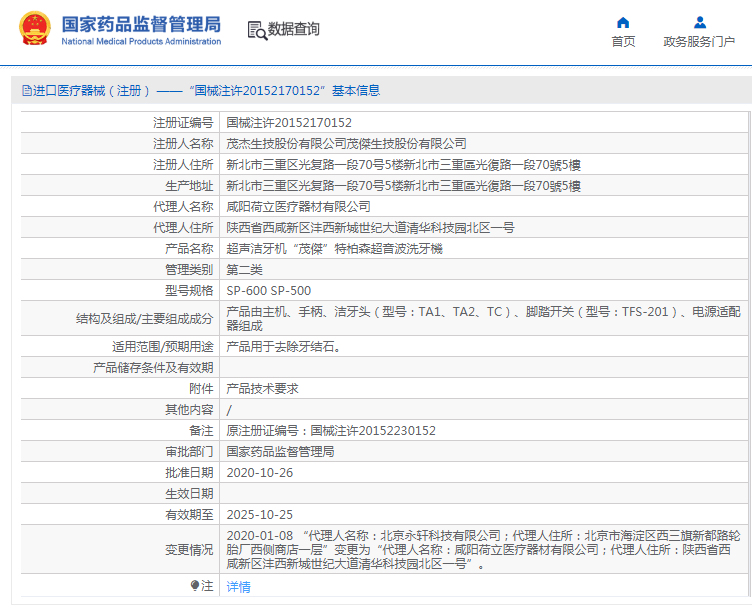
Task: Select registration number 国械注许20152170152 value
Action: (x=289, y=123)
